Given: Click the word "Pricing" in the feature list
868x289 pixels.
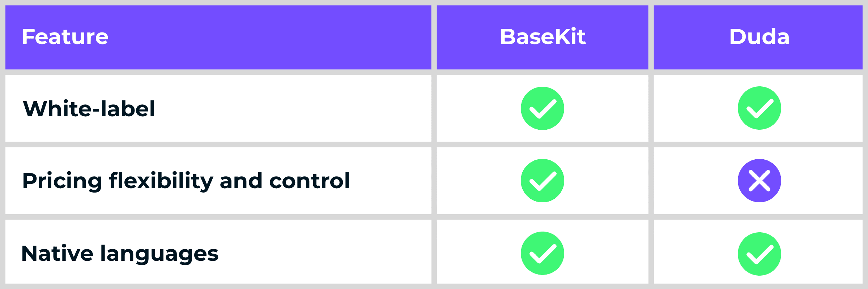Looking at the screenshot, I should coord(62,181).
